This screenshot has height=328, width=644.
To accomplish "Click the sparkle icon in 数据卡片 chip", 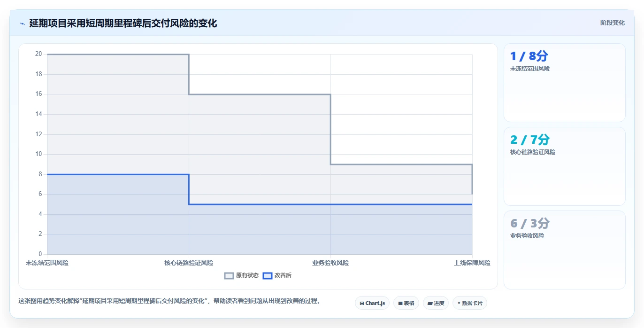I will (459, 303).
